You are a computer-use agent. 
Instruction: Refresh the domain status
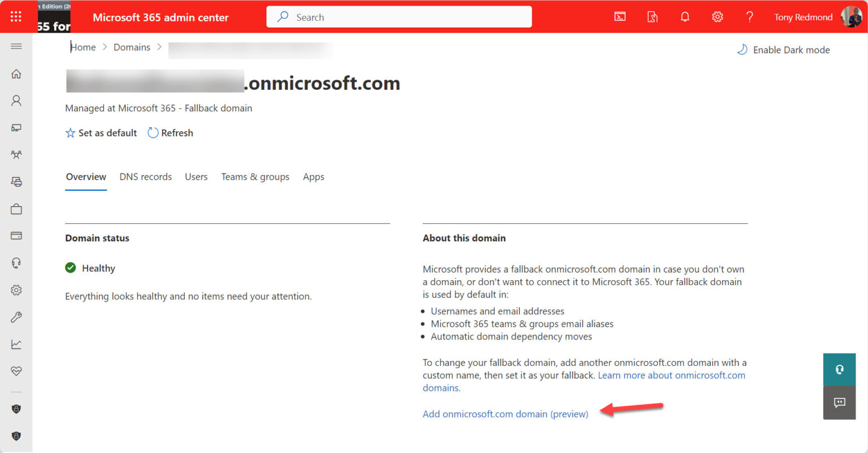(170, 133)
